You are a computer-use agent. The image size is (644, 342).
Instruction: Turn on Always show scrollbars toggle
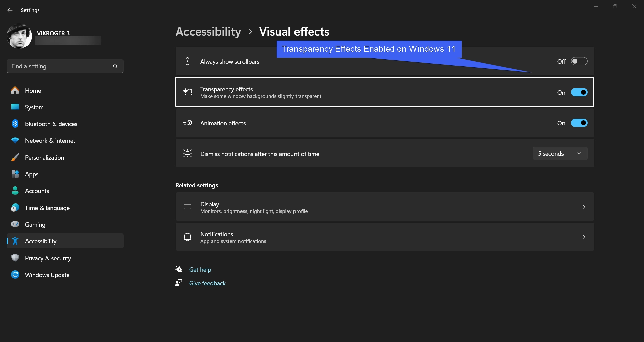tap(579, 61)
